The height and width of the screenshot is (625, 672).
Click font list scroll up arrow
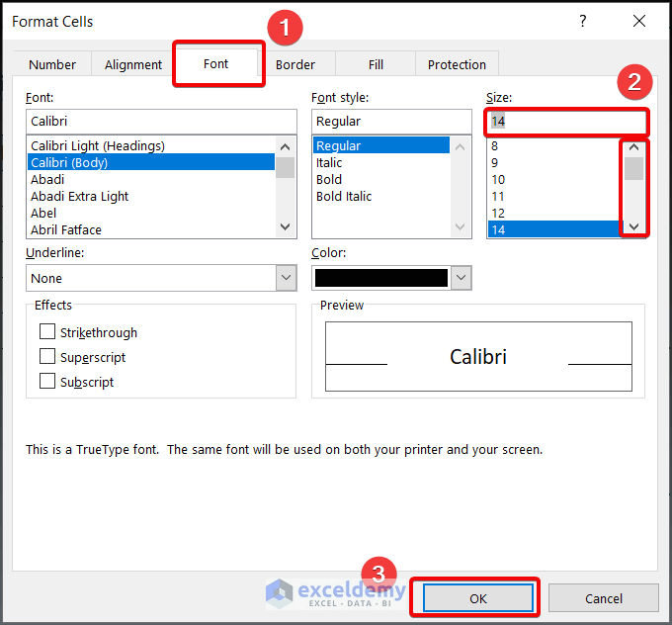(x=285, y=147)
